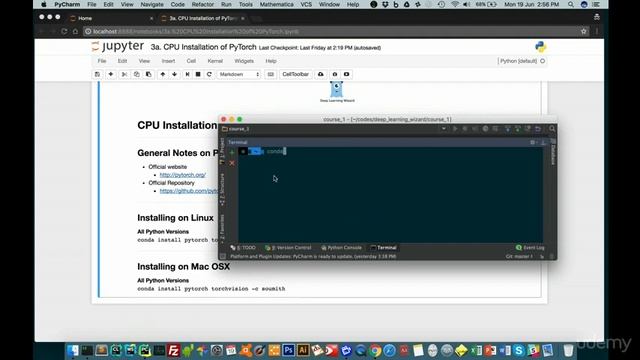The height and width of the screenshot is (360, 640).
Task: Open Skype from the Dock
Action: tap(519, 350)
